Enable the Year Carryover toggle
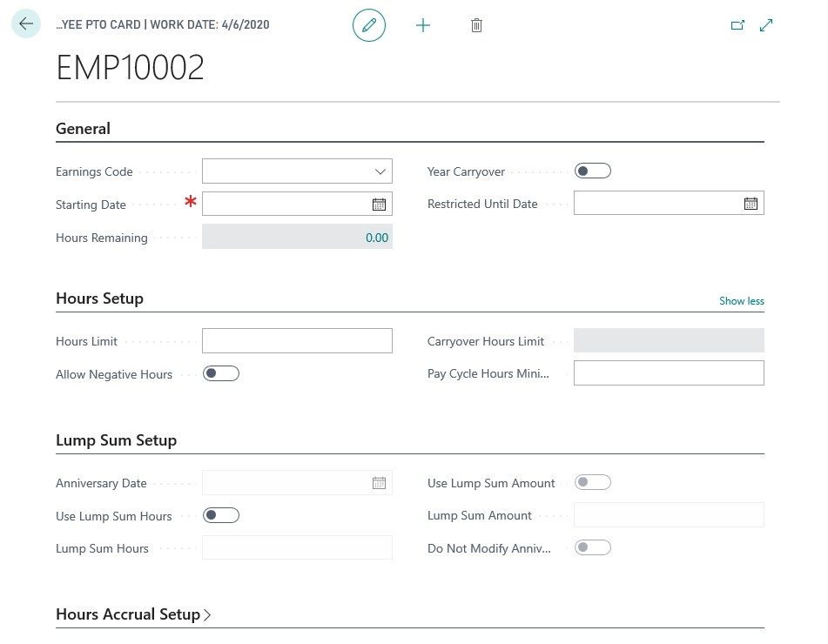 click(x=593, y=171)
